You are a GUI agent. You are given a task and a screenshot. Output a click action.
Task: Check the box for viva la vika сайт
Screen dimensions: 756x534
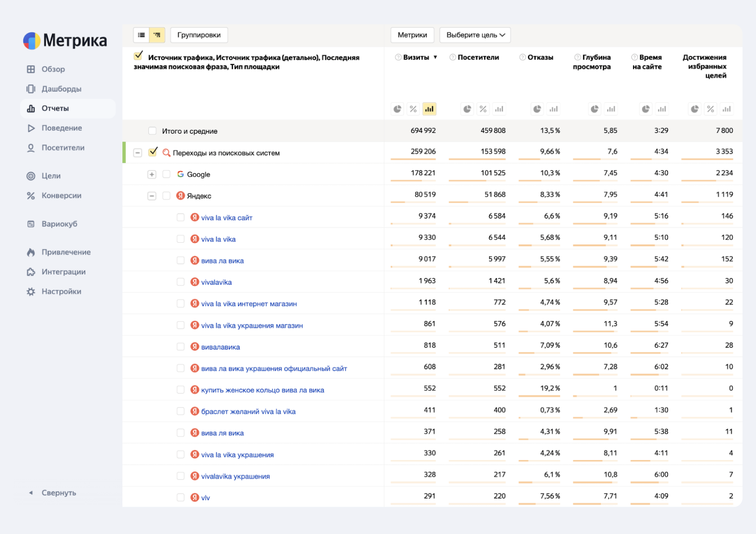tap(180, 217)
